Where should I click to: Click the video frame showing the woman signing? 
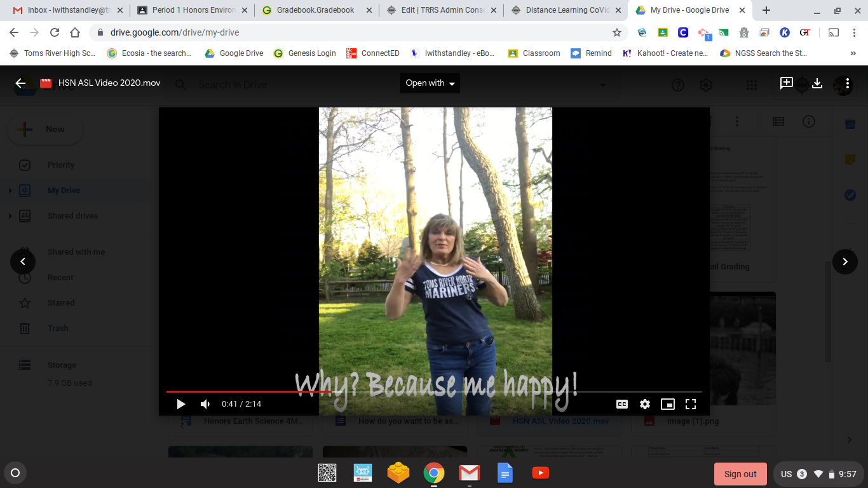(x=435, y=261)
